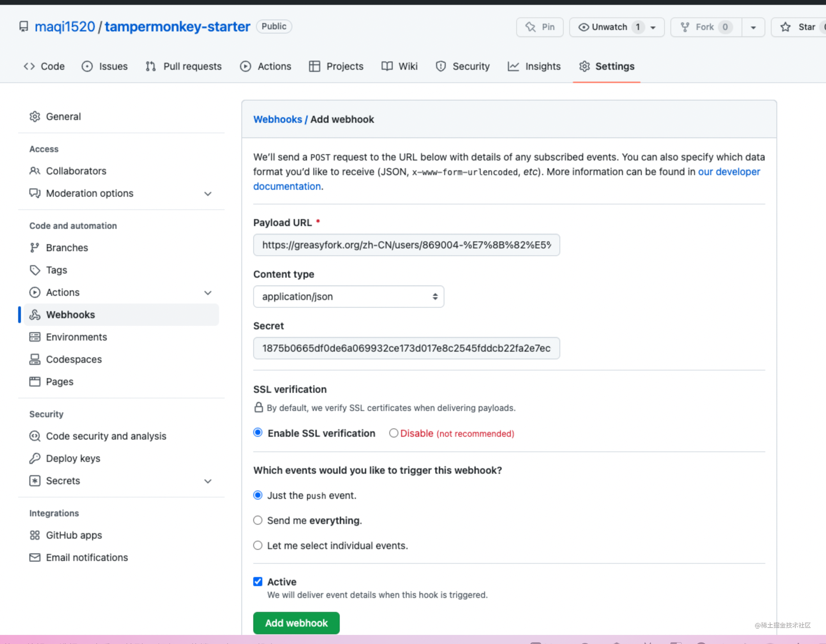
Task: Fork the repository with Fork button
Action: (x=706, y=27)
